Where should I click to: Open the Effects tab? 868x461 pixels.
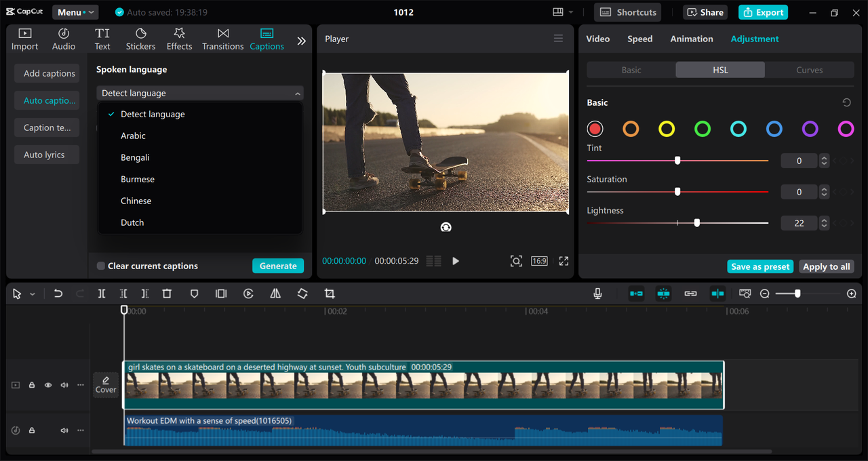179,39
